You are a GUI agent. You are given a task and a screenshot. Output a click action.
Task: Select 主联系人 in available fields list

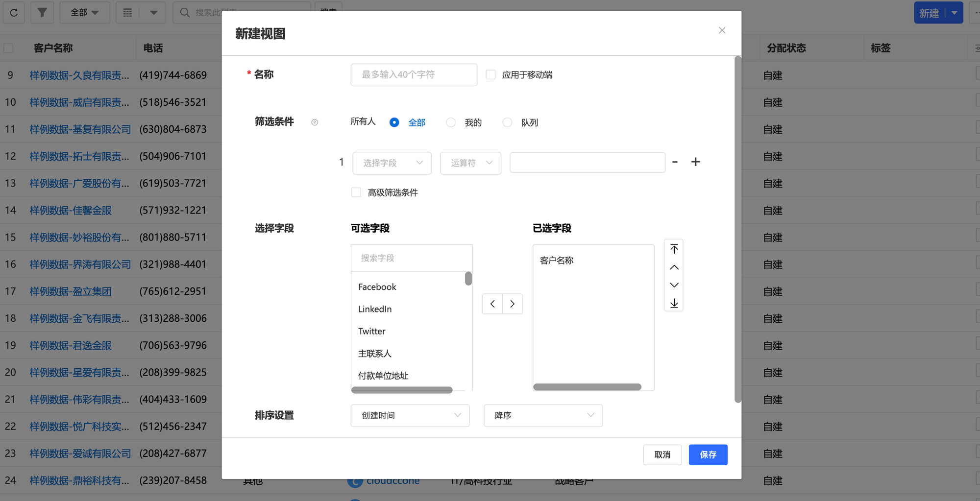click(375, 354)
